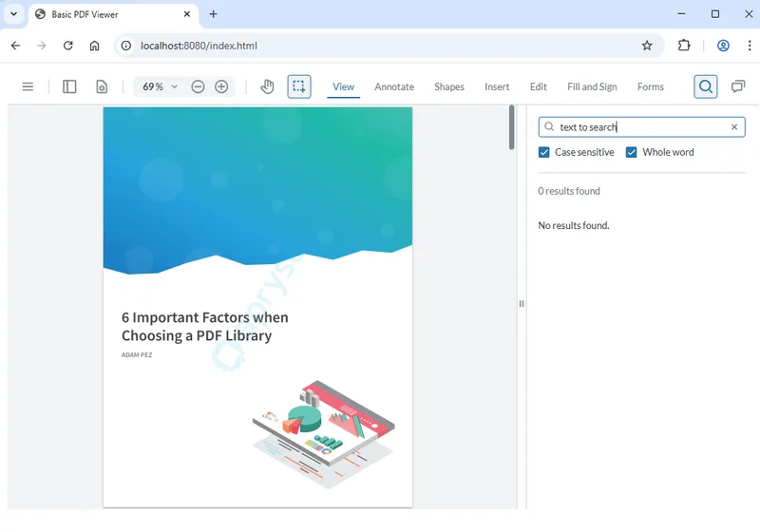Click the isometric dashboard illustration
This screenshot has height=532, width=760.
point(324,434)
